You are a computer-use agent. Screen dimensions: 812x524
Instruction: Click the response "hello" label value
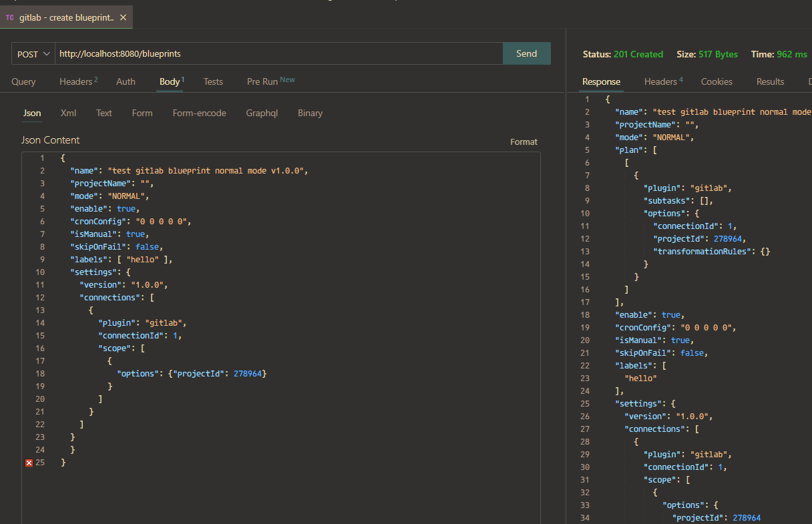tap(641, 378)
